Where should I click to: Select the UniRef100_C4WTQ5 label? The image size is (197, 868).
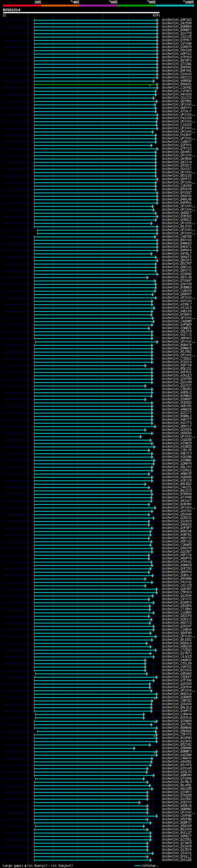point(176,236)
